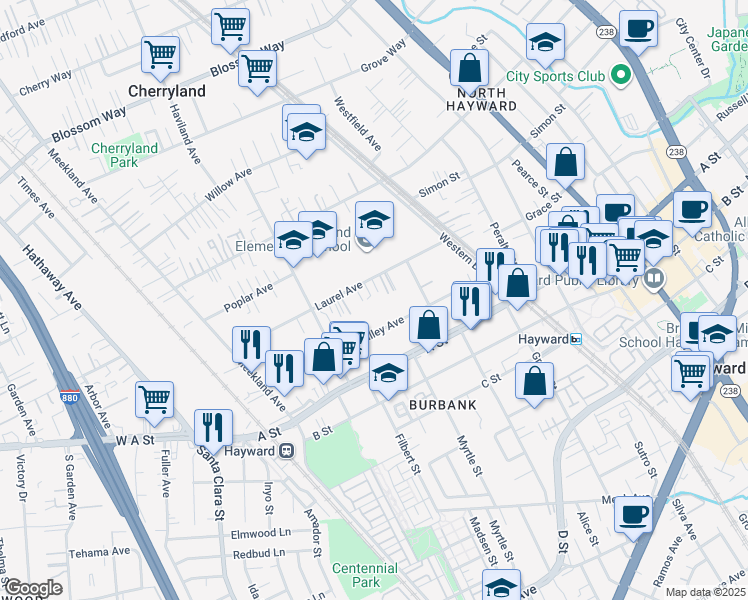Select the school marker right of Elementary School label
The image size is (748, 600).
374,220
